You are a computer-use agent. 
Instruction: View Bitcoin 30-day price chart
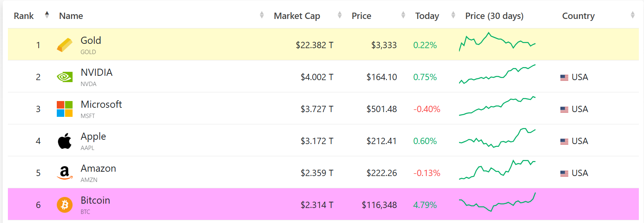[497, 202]
